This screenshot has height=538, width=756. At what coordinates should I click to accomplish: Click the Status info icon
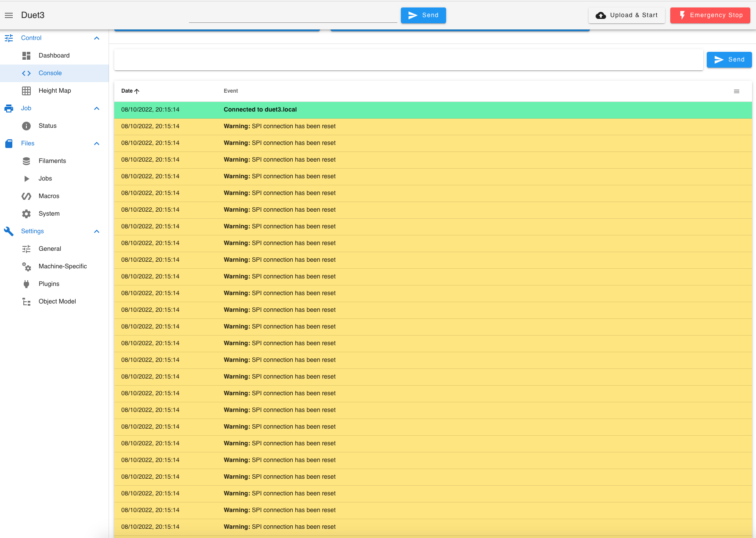[x=26, y=126]
